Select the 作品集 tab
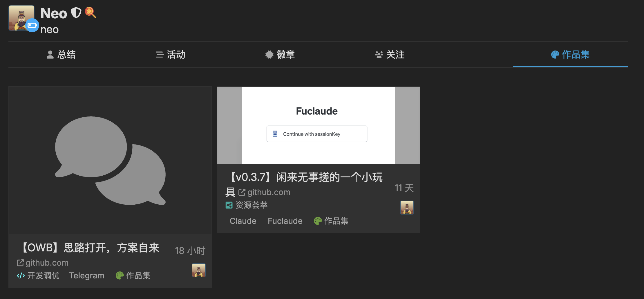Image resolution: width=644 pixels, height=299 pixels. pyautogui.click(x=570, y=55)
